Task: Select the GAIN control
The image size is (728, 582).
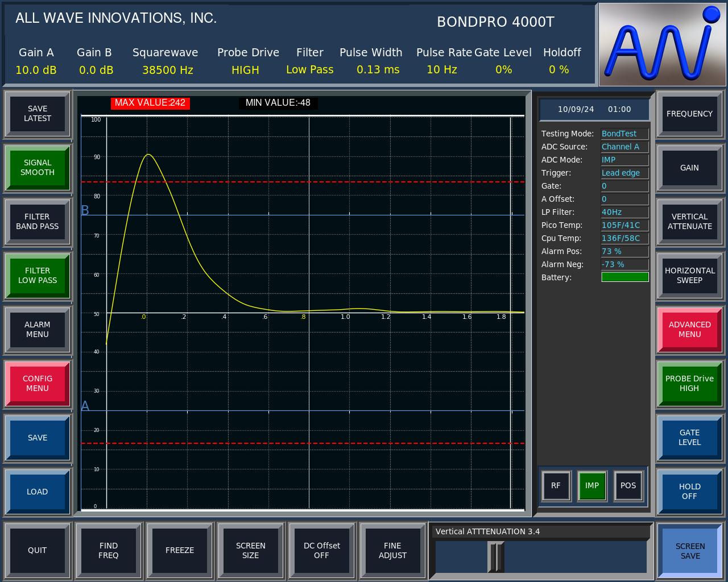Action: (x=690, y=168)
